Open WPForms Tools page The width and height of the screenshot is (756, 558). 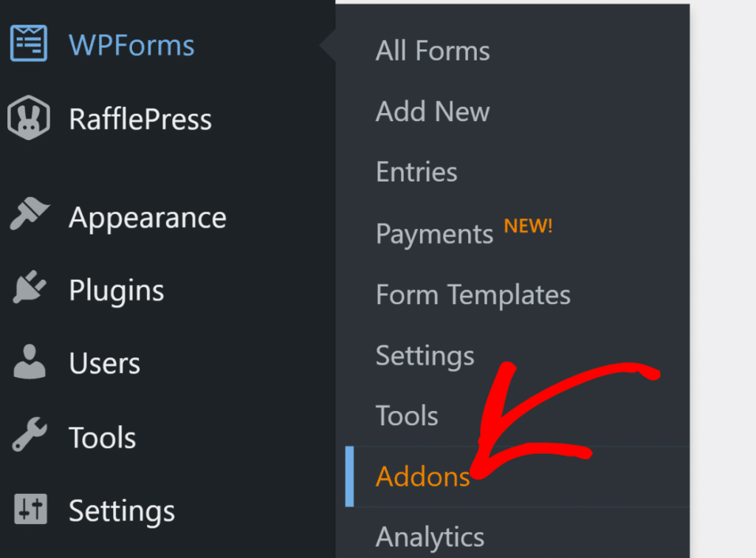click(407, 416)
